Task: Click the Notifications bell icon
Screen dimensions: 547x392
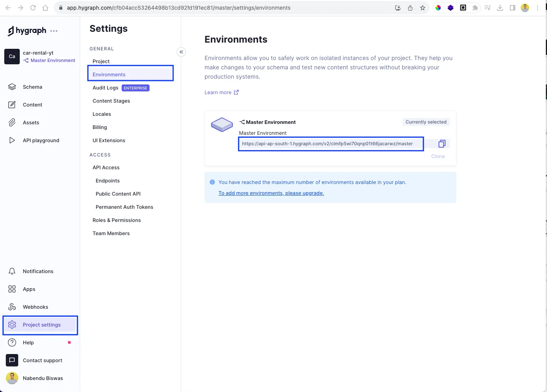Action: click(x=12, y=271)
